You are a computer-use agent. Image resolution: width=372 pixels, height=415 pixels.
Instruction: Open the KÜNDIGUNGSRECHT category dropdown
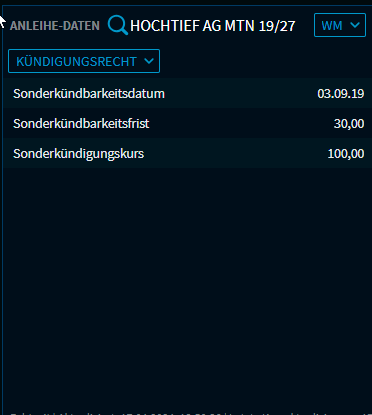(x=84, y=61)
